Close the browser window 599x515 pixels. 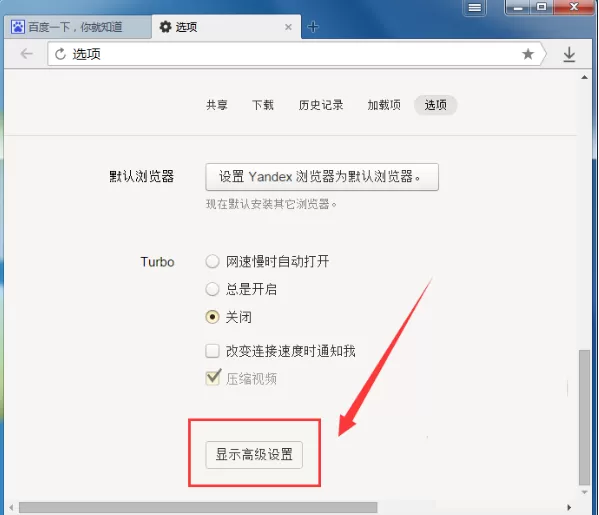[574, 7]
